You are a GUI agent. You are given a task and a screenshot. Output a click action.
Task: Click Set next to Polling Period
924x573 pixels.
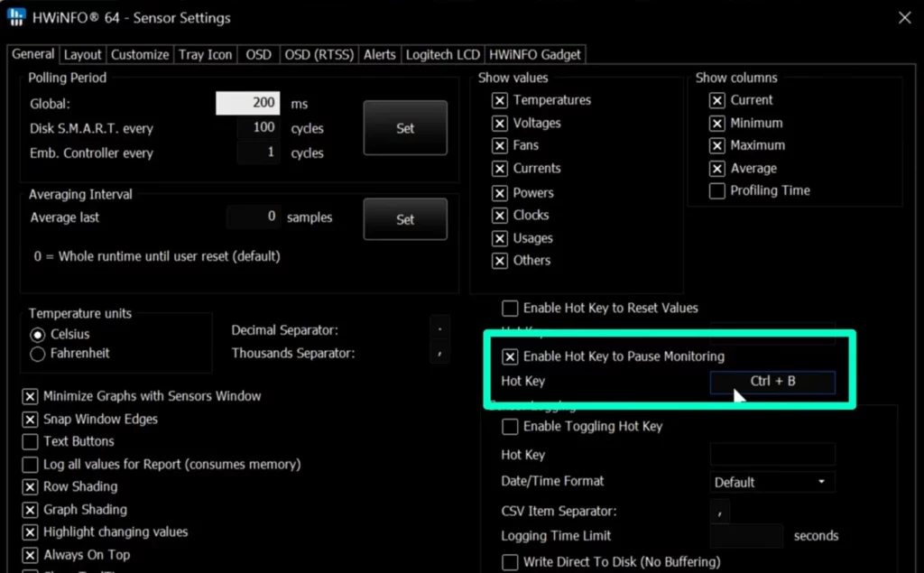404,128
